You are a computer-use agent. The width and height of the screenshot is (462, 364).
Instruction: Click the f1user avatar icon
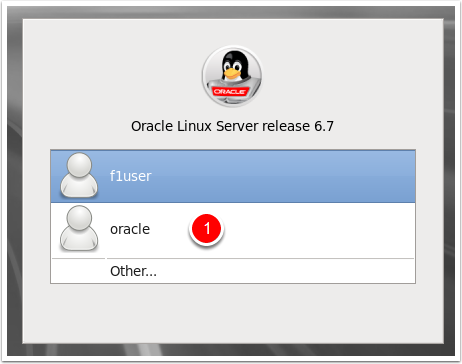click(x=79, y=175)
